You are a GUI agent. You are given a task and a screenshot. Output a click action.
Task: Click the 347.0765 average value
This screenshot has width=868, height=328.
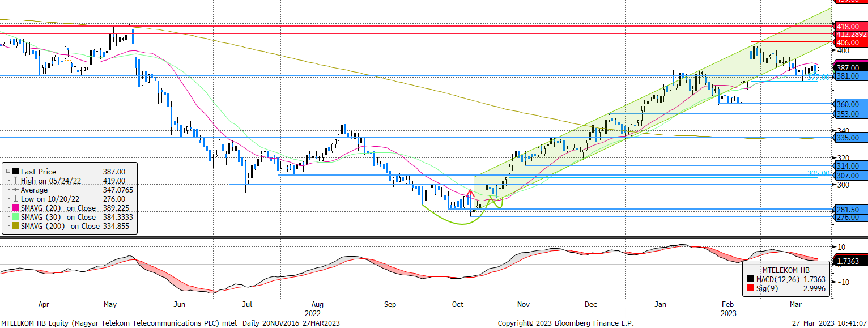click(x=118, y=189)
